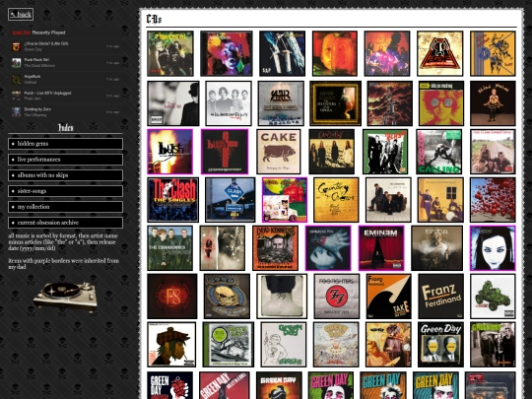
Task: Select the Eminem red curtain album cover
Action: click(381, 248)
